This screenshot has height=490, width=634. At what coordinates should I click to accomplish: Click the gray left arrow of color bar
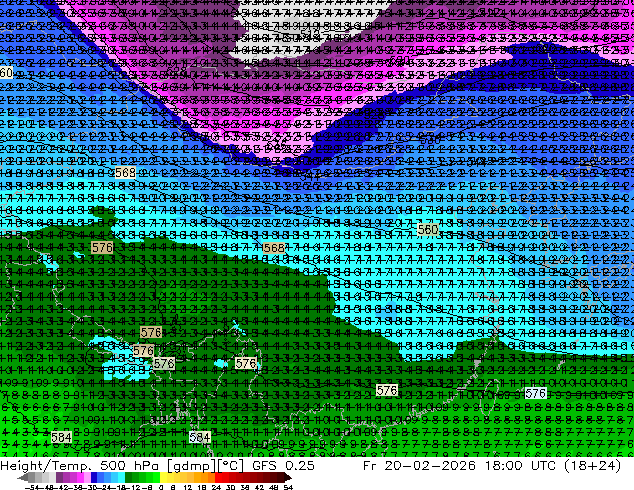click(x=23, y=478)
